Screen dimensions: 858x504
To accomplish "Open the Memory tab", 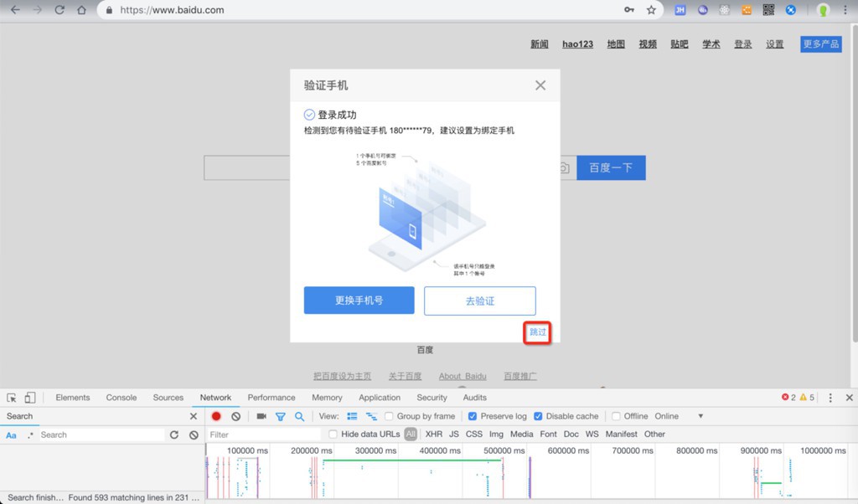I will [x=328, y=398].
